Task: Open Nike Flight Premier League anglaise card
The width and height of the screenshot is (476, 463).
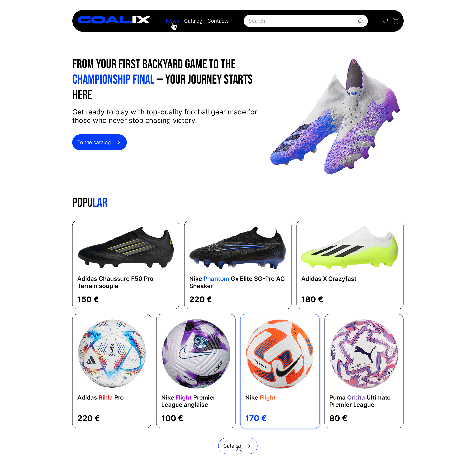Action: point(196,371)
